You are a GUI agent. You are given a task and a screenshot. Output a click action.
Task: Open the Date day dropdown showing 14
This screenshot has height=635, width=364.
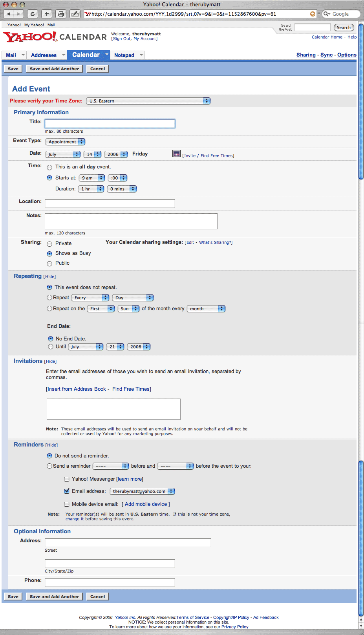coord(92,154)
